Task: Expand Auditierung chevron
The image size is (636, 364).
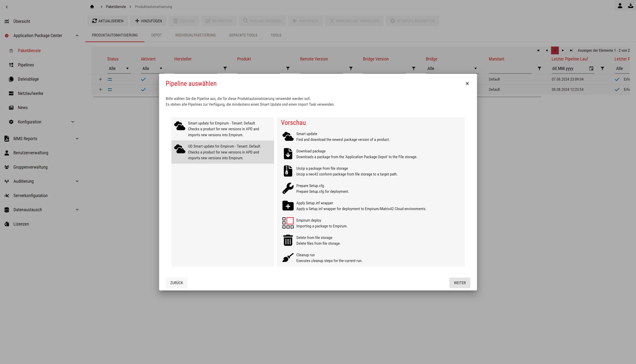Action: tap(77, 181)
